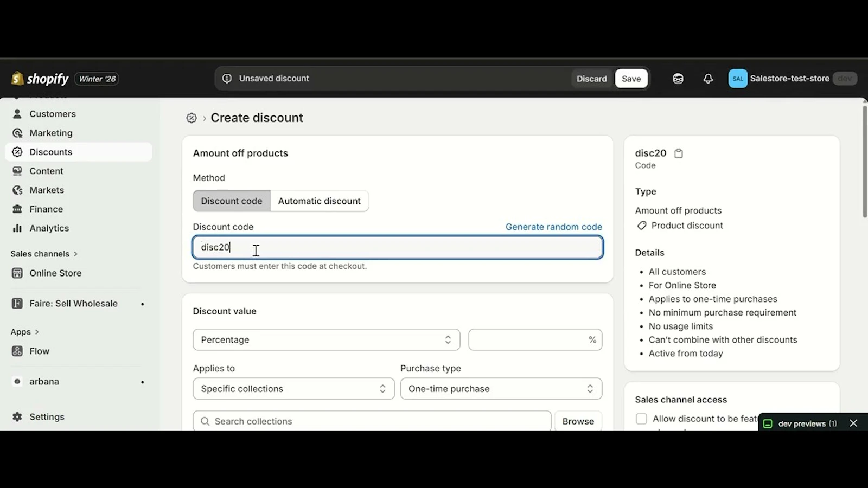
Task: Open Finance in sidebar
Action: click(79, 209)
